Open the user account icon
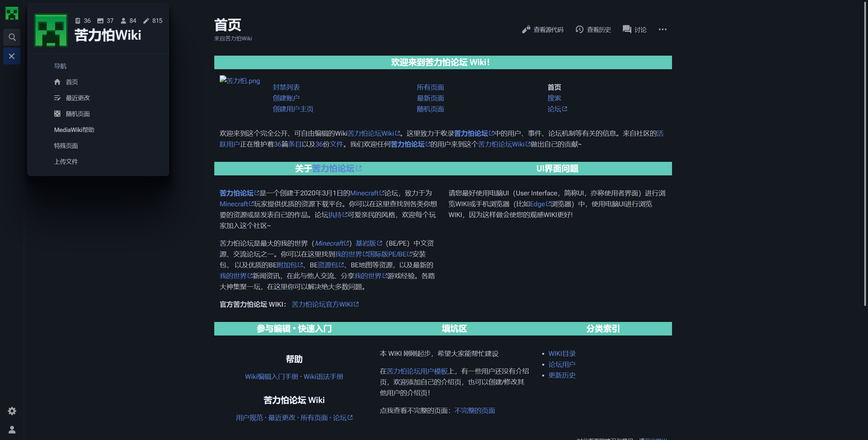The image size is (868, 440). coord(12,429)
